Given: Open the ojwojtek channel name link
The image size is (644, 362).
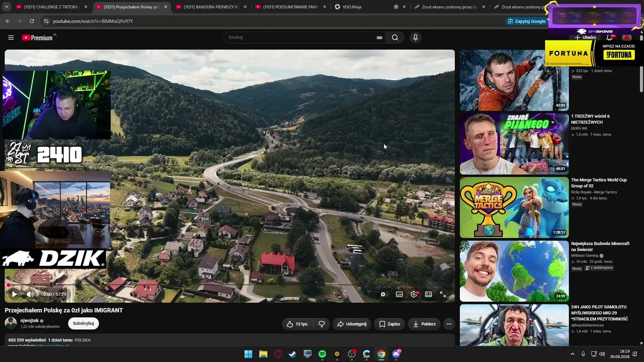Looking at the screenshot, I should point(29,320).
